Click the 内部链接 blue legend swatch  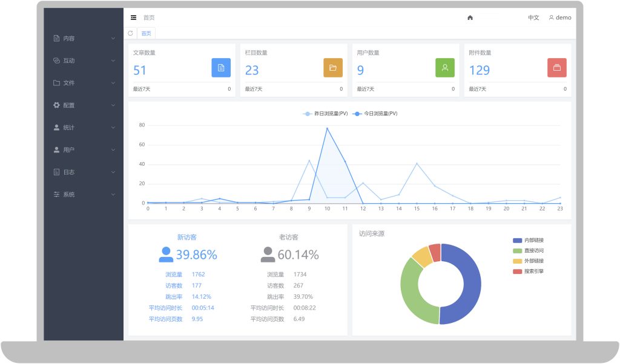(517, 241)
